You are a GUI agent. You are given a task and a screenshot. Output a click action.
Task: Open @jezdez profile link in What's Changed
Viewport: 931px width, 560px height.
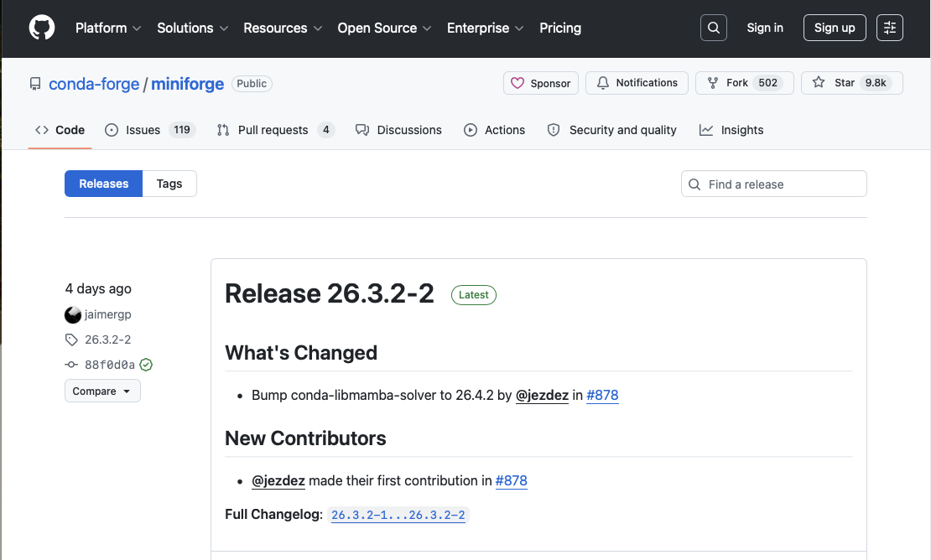[x=542, y=395]
